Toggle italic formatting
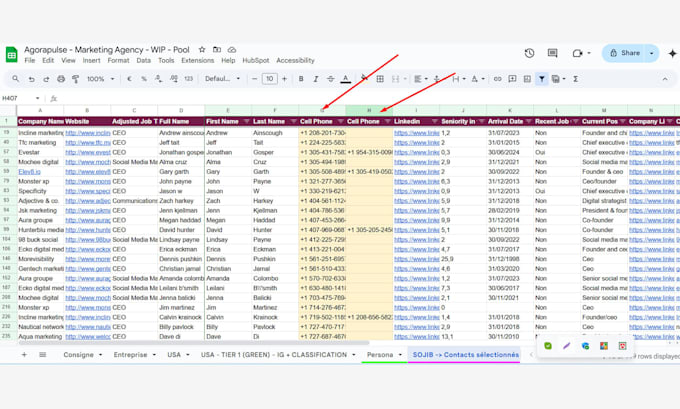This screenshot has width=680, height=409. click(316, 79)
